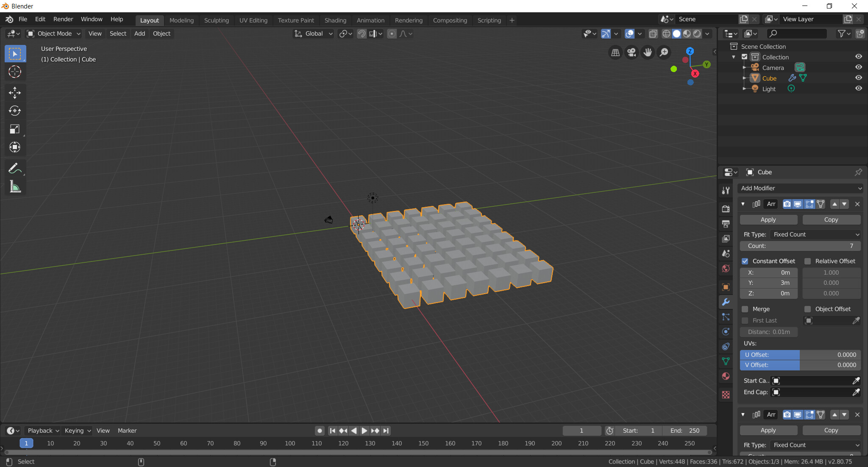Select the Measure tool
Viewport: 868px width, 467px height.
pyautogui.click(x=15, y=186)
